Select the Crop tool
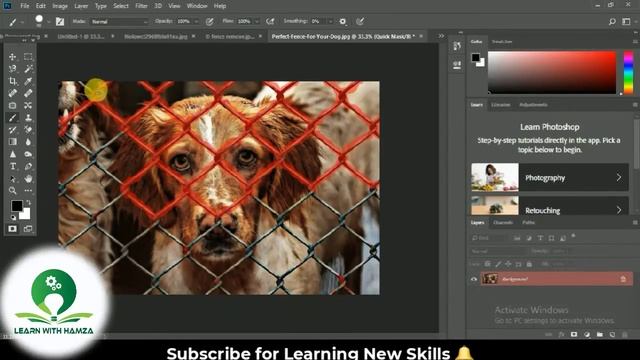The width and height of the screenshot is (640, 360). tap(13, 81)
